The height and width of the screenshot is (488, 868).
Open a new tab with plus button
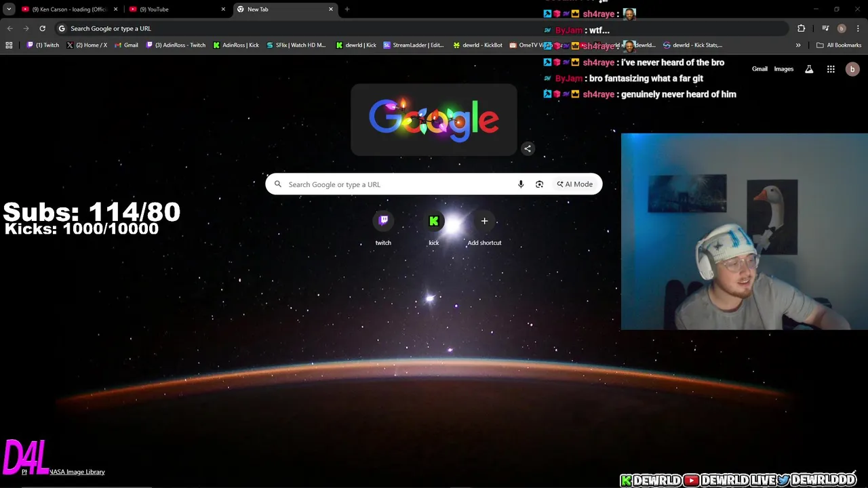(347, 9)
